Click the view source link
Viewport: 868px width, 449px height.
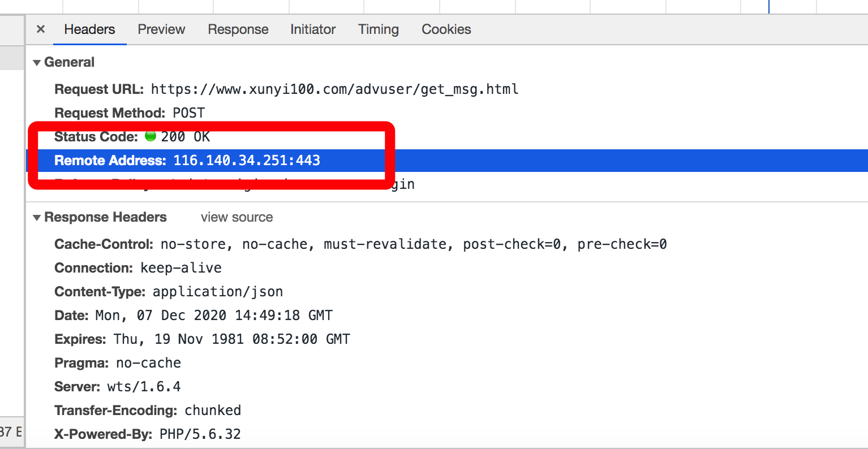pyautogui.click(x=237, y=217)
